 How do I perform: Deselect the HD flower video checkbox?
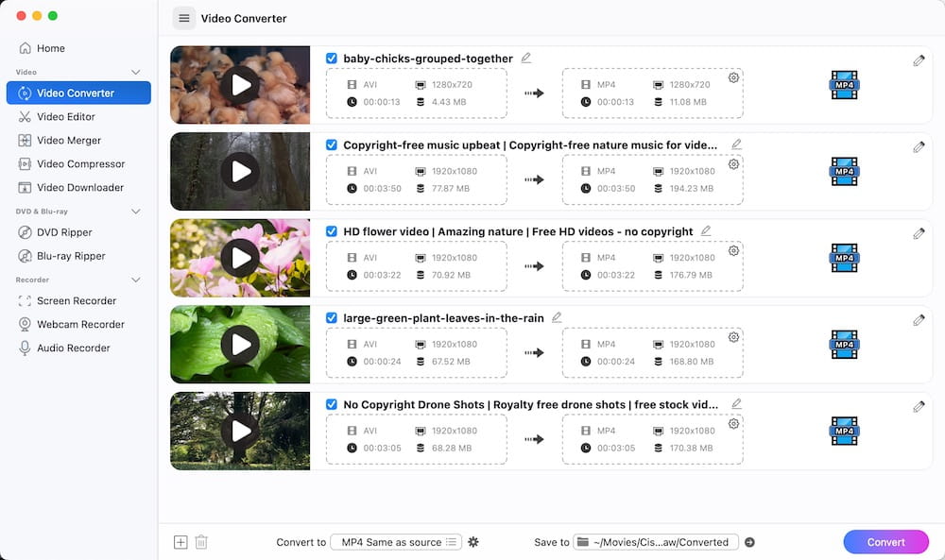click(x=332, y=231)
